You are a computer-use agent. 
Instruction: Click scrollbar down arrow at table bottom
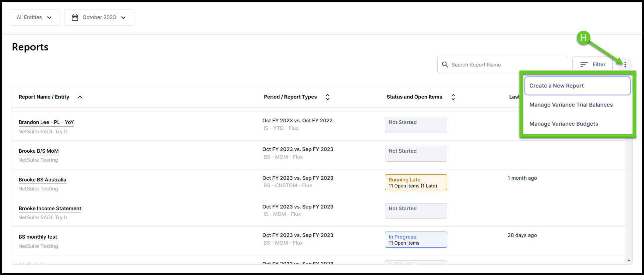tap(629, 260)
